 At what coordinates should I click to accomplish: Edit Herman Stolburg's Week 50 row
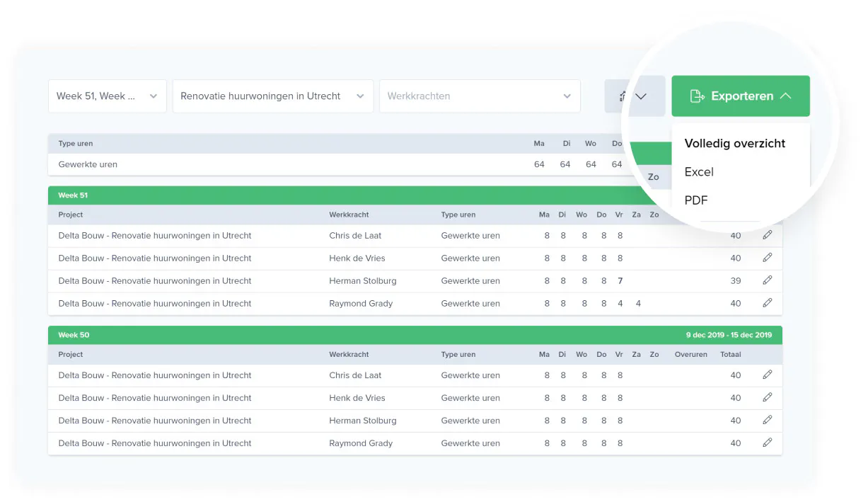(x=768, y=421)
